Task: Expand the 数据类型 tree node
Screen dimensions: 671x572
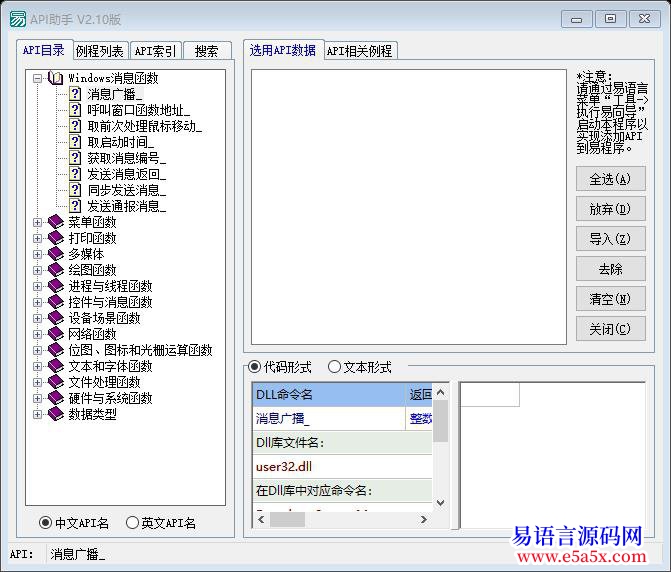Action: tap(38, 415)
